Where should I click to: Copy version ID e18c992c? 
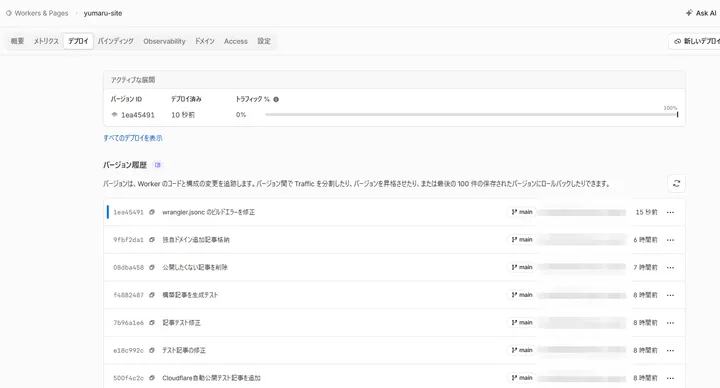click(152, 350)
